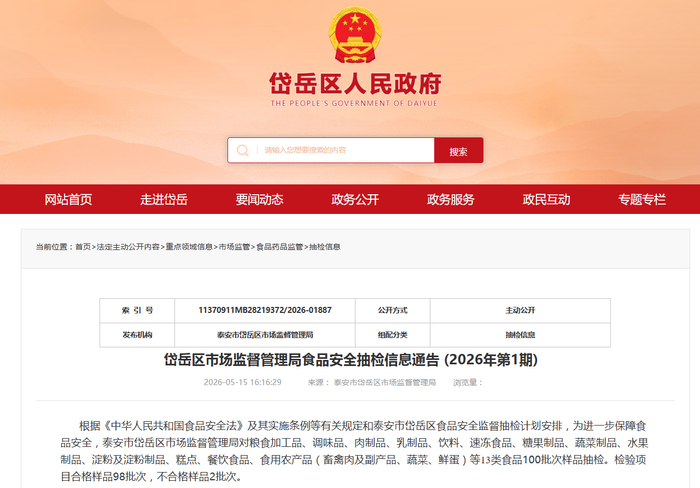Click the national emblem logo
The width and height of the screenshot is (700, 488).
click(355, 35)
